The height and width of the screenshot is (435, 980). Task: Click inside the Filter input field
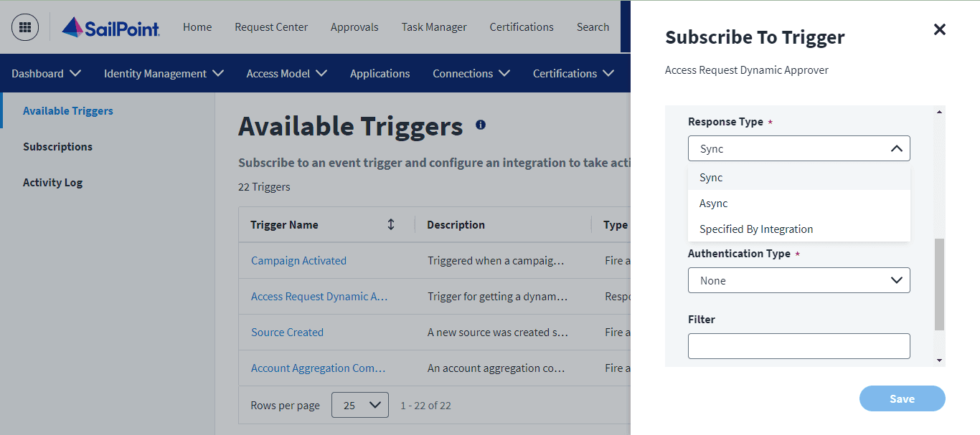[798, 346]
